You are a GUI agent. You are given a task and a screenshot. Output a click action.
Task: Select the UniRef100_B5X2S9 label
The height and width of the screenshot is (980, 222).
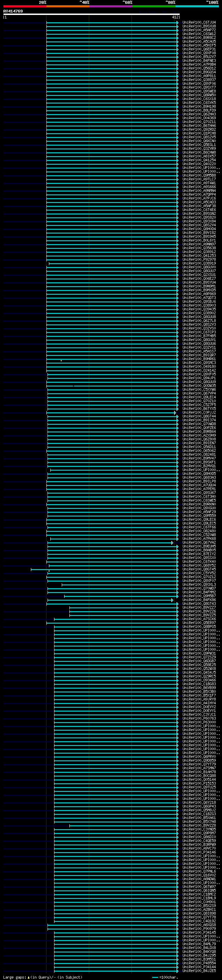[x=199, y=906]
